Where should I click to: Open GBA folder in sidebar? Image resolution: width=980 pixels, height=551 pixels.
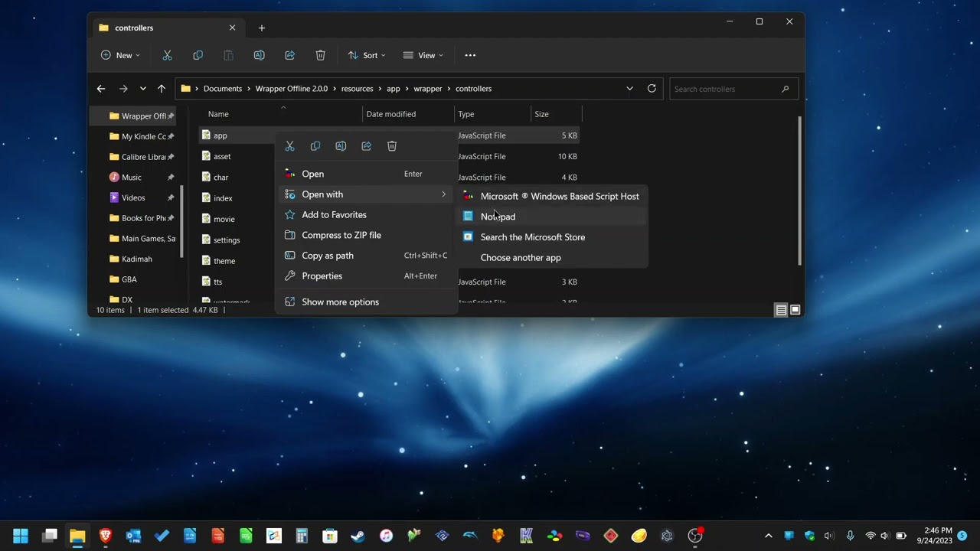pyautogui.click(x=129, y=279)
